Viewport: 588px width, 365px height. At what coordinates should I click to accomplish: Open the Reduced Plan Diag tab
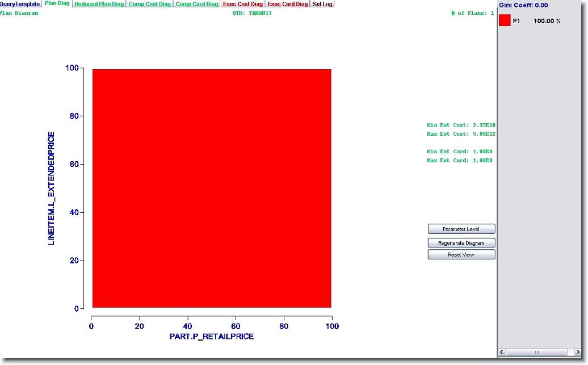(x=99, y=4)
